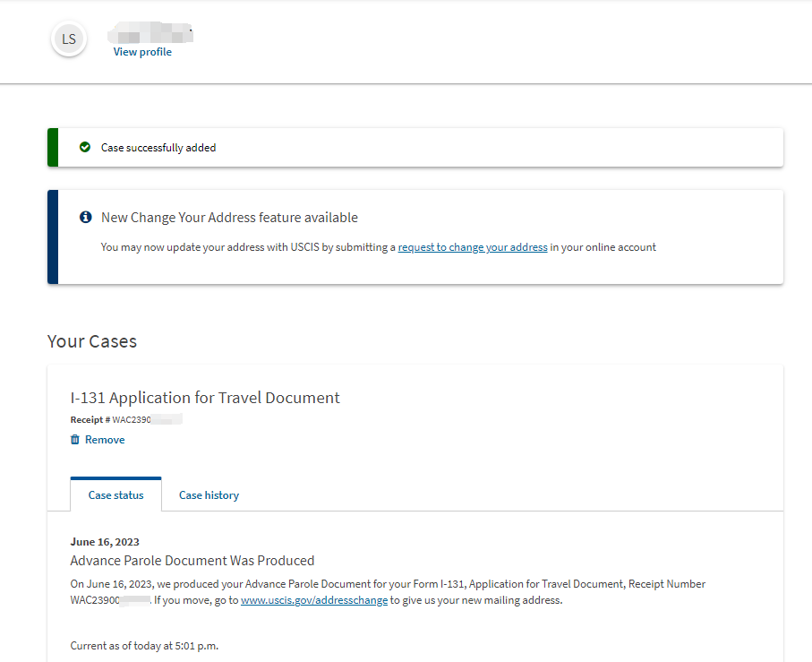The image size is (812, 662).
Task: Click the green bar on success alert
Action: pos(53,147)
